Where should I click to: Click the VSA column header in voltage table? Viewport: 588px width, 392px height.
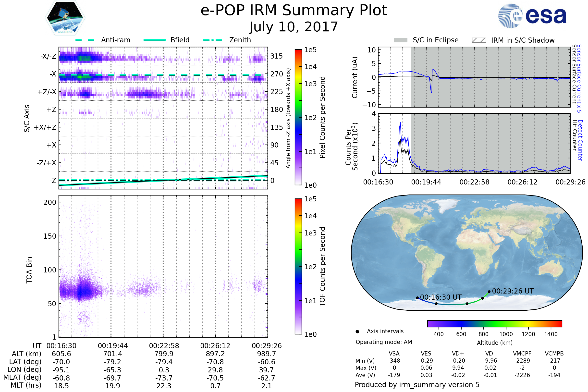(x=394, y=354)
